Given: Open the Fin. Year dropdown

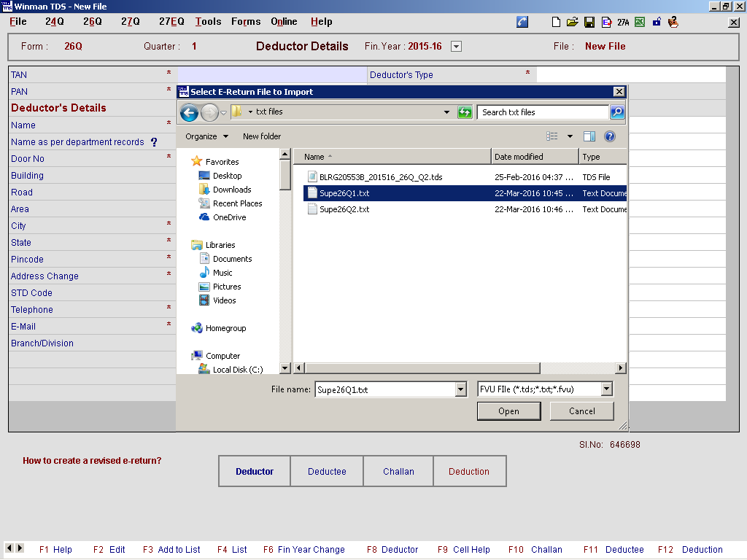Looking at the screenshot, I should tap(456, 47).
